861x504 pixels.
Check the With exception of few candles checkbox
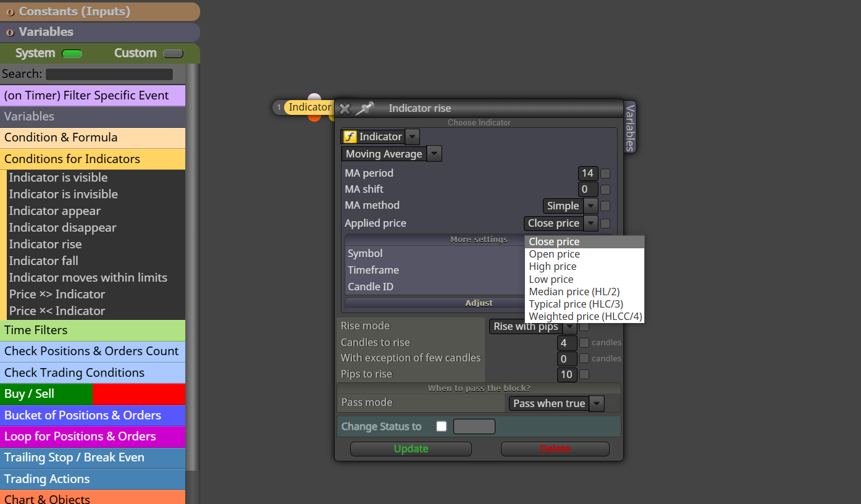pyautogui.click(x=584, y=358)
